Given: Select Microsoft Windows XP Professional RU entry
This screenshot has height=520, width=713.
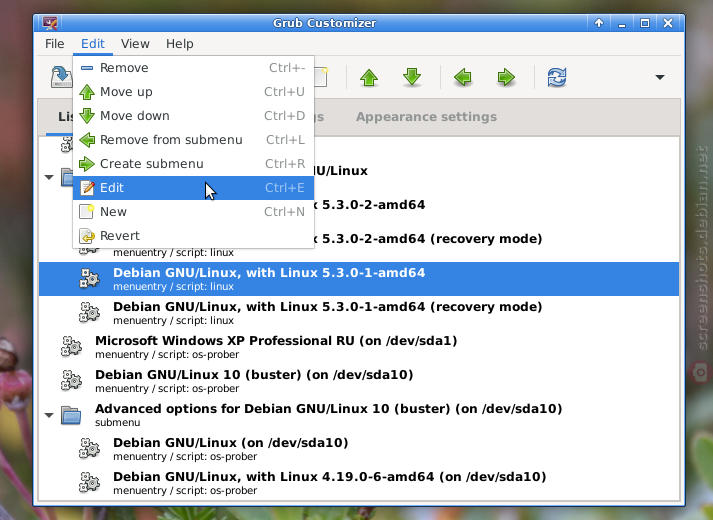Looking at the screenshot, I should click(359, 347).
